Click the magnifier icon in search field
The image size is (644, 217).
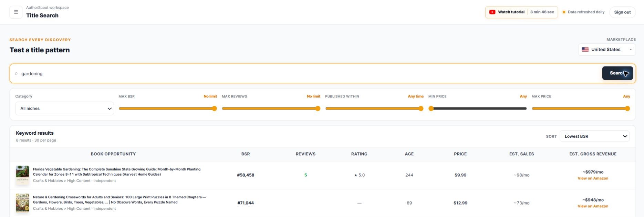tap(16, 74)
